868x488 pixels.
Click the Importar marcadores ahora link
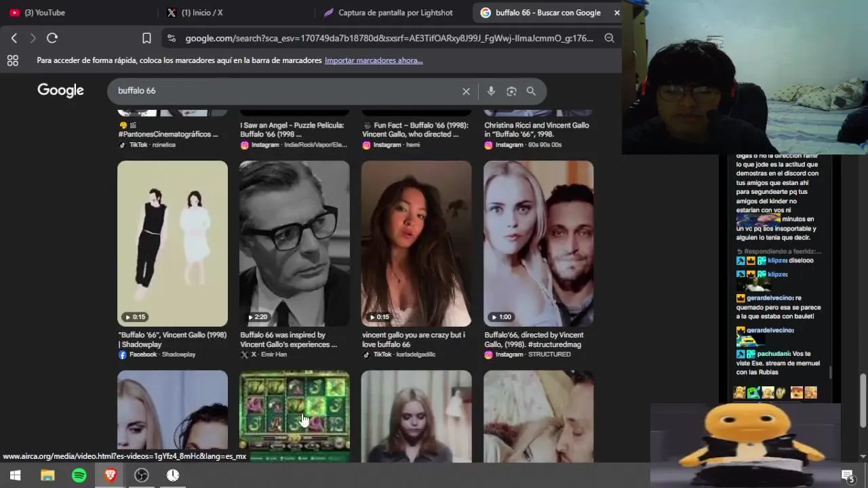pyautogui.click(x=374, y=60)
